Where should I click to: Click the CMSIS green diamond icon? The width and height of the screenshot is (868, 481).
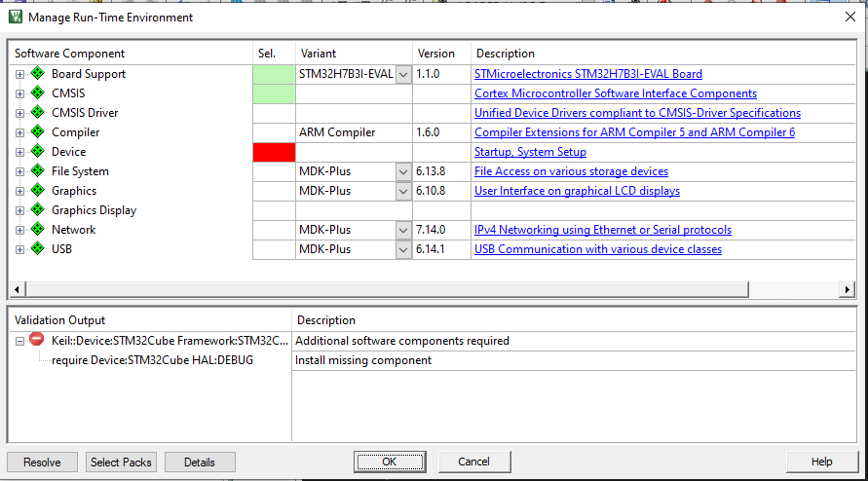coord(38,92)
